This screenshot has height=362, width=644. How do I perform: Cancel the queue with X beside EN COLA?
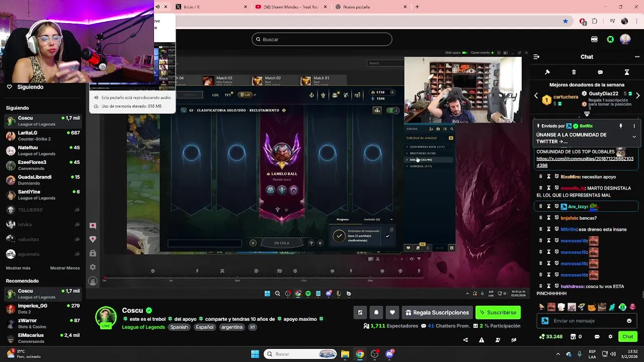click(253, 243)
